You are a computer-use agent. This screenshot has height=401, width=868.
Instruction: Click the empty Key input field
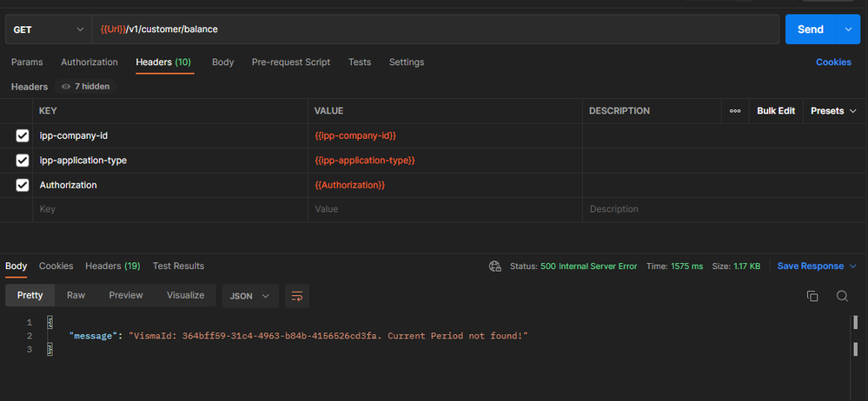(170, 209)
